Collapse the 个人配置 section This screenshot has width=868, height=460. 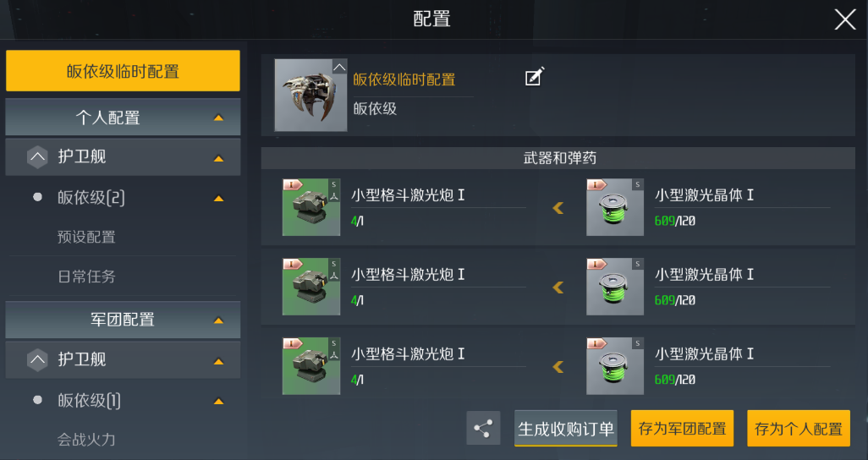click(x=123, y=118)
